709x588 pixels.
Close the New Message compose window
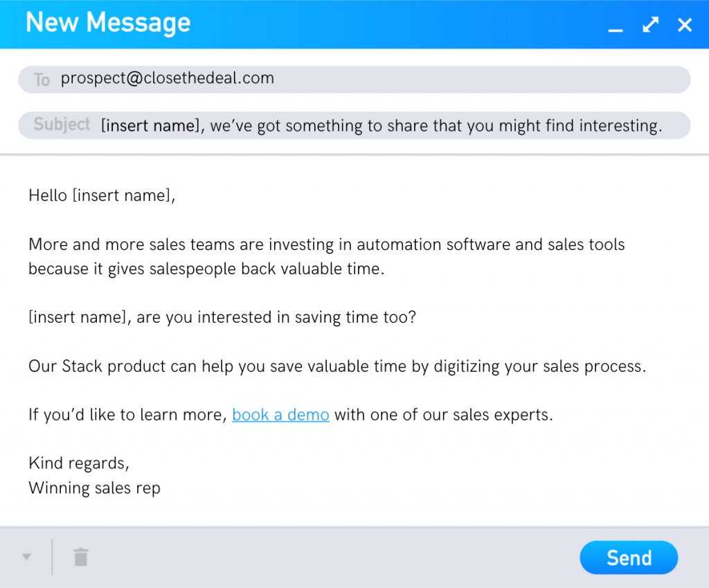684,24
